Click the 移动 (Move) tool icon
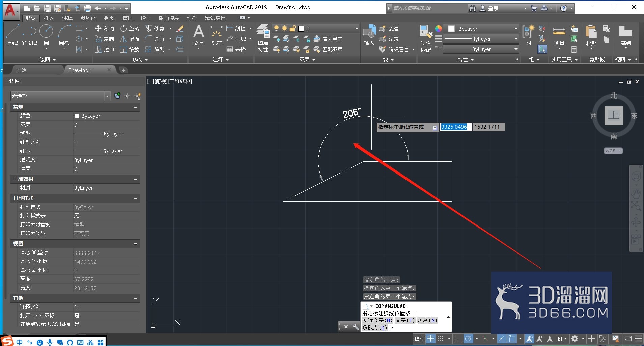The width and height of the screenshot is (644, 346). [x=98, y=29]
